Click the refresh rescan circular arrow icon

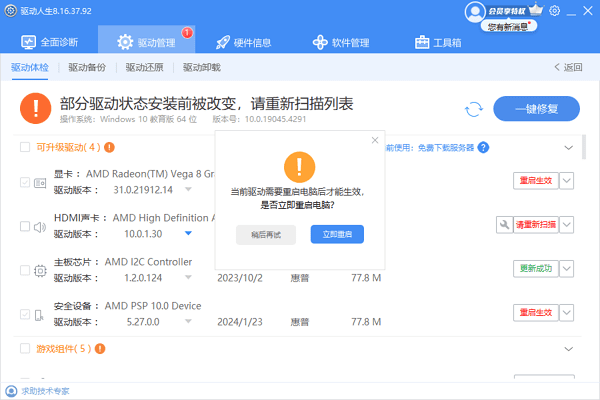click(x=474, y=109)
